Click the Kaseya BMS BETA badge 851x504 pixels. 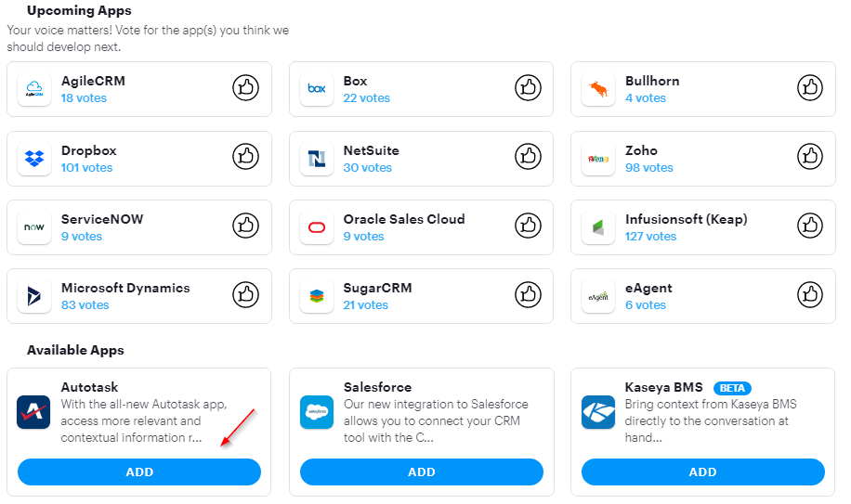point(732,388)
